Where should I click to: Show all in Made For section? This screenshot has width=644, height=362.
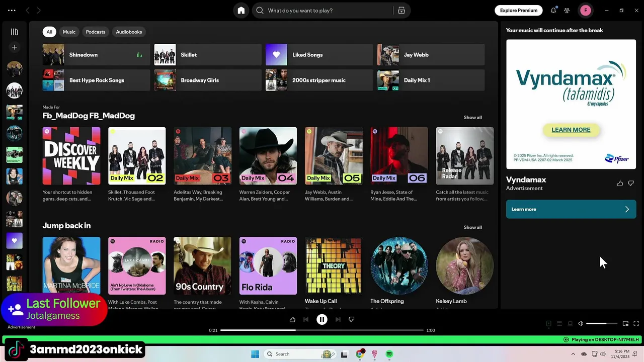point(472,117)
